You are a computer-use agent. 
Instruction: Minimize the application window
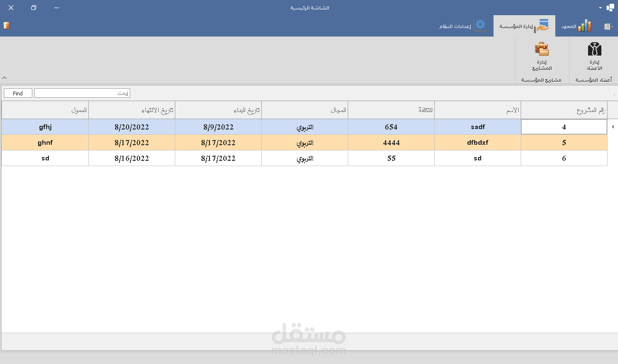click(57, 8)
